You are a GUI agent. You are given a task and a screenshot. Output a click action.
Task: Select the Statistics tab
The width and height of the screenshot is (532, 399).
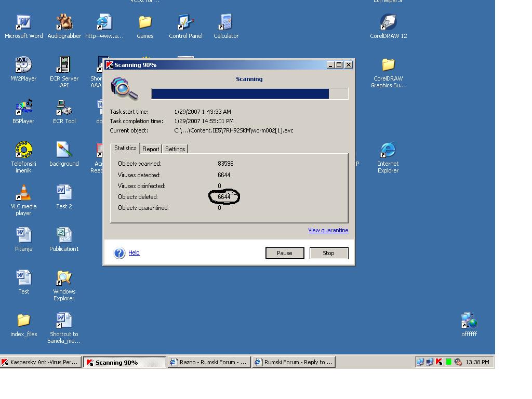(x=125, y=148)
